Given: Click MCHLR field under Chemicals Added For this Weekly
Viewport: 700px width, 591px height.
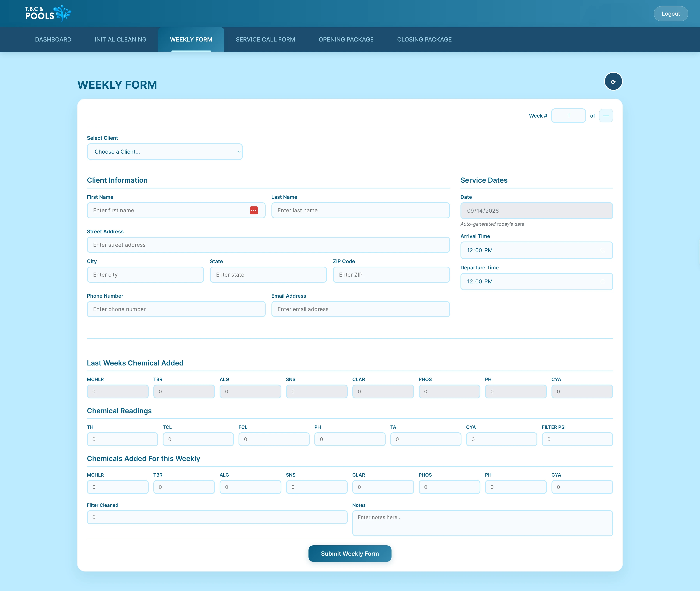Looking at the screenshot, I should pyautogui.click(x=118, y=487).
